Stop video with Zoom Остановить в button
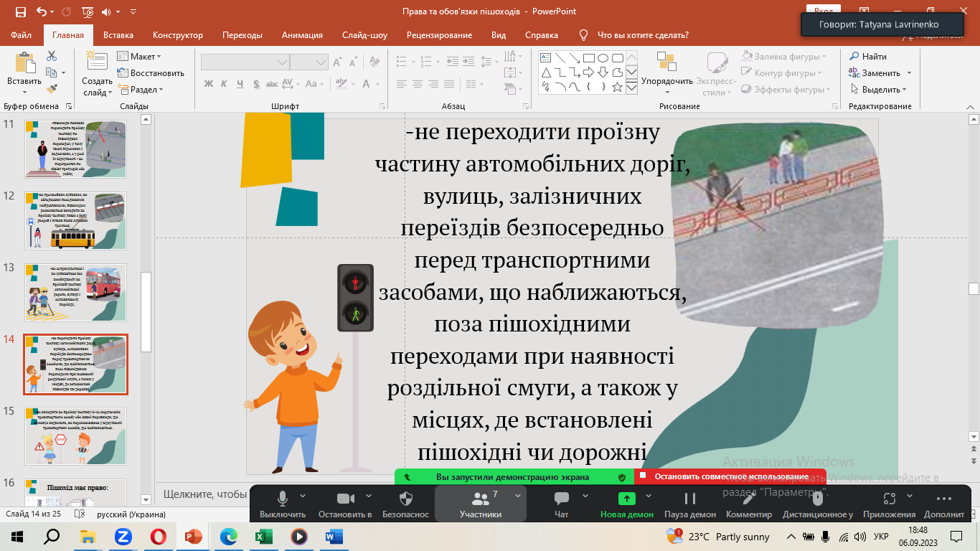Image resolution: width=980 pixels, height=551 pixels. pyautogui.click(x=345, y=504)
